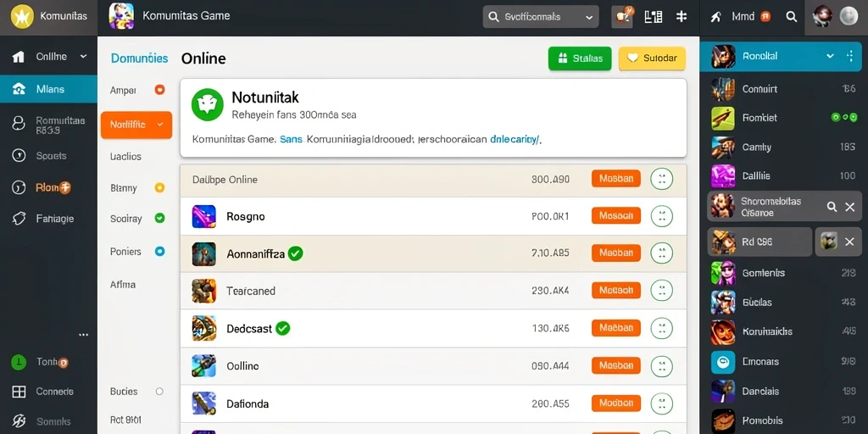This screenshot has width=868, height=434.
Task: Open vertical dots menu beside Ronoktal
Action: [x=850, y=56]
